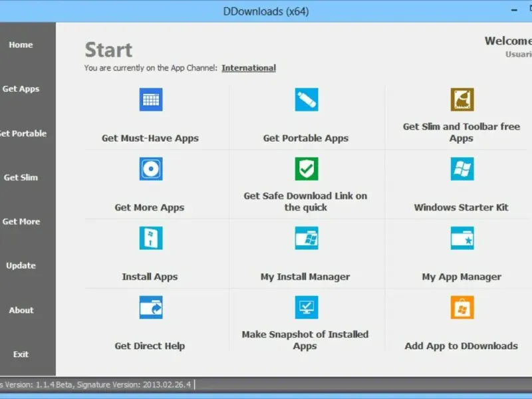Click the version status bar text

(96, 385)
